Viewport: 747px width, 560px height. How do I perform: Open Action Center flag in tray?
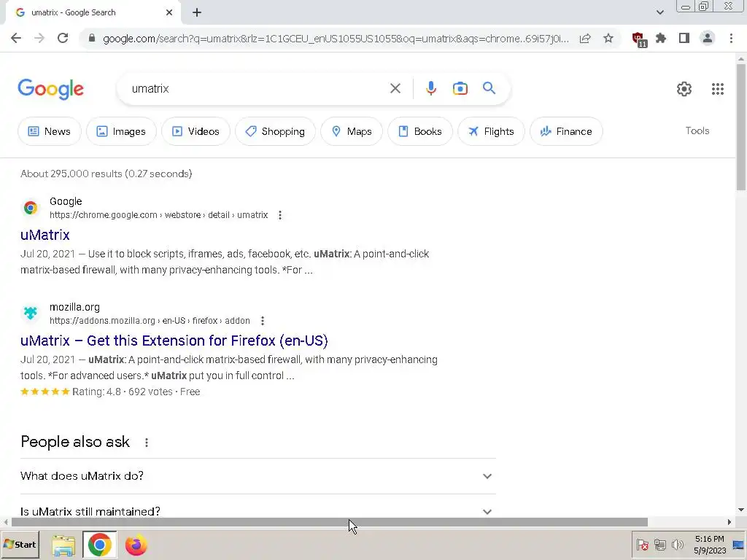(x=642, y=544)
